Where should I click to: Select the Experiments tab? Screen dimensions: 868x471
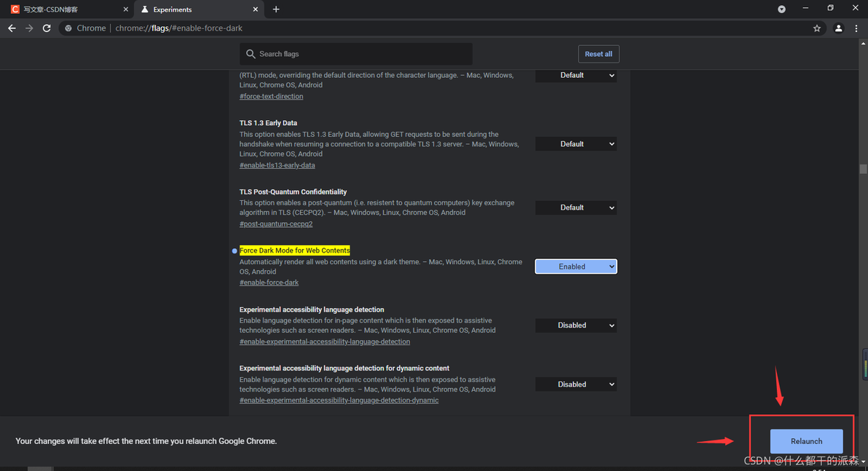pos(198,9)
